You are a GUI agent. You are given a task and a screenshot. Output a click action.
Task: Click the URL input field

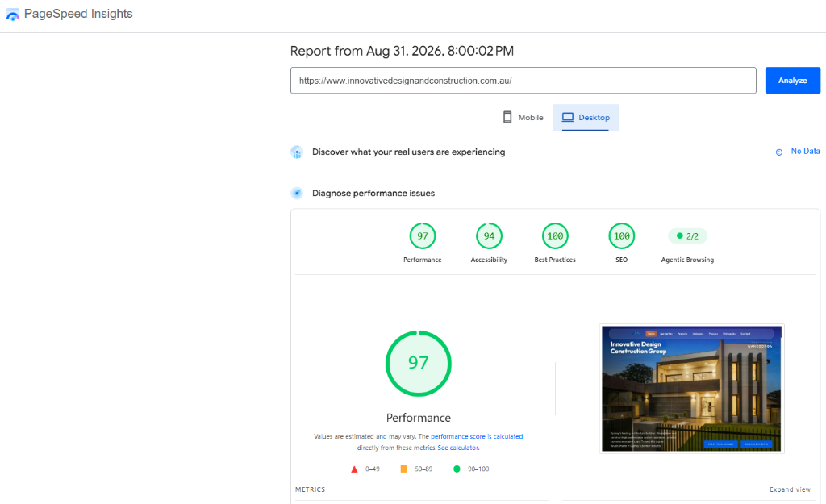point(523,81)
